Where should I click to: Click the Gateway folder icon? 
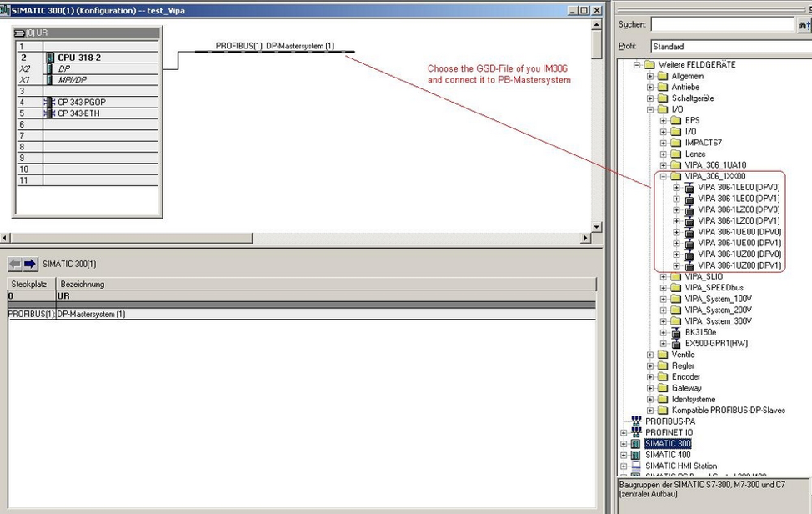point(662,388)
